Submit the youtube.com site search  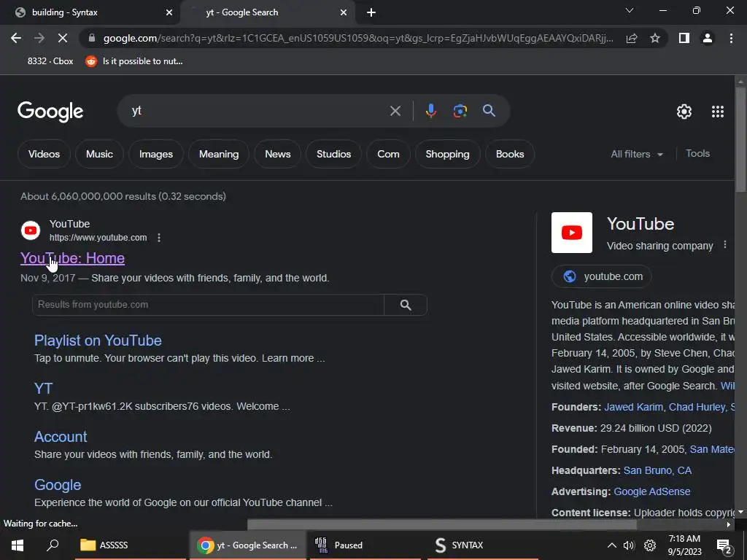[x=406, y=305]
